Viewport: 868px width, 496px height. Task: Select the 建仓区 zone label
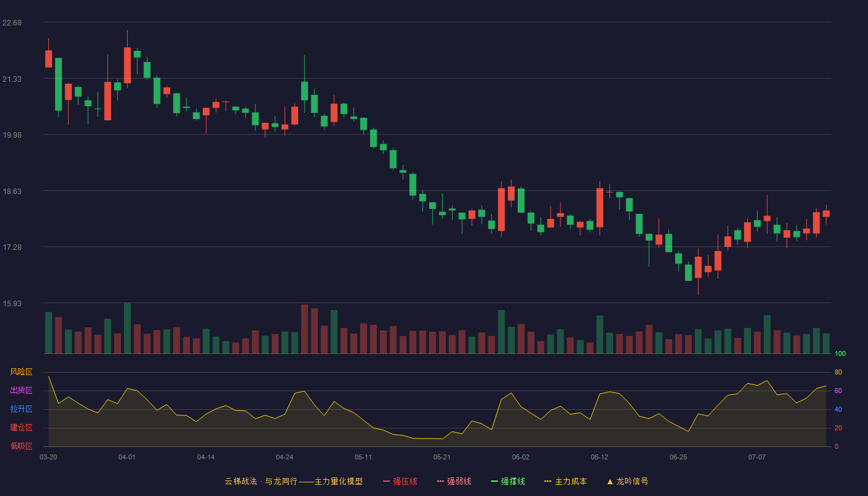coord(21,428)
